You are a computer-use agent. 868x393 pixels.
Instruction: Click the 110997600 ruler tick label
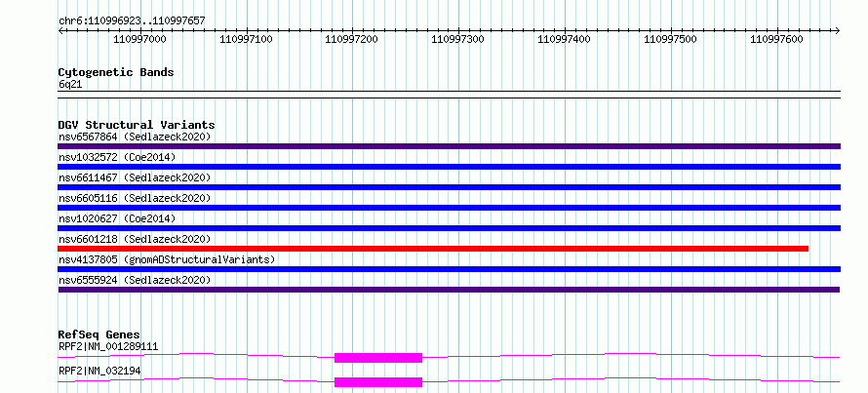pyautogui.click(x=776, y=39)
